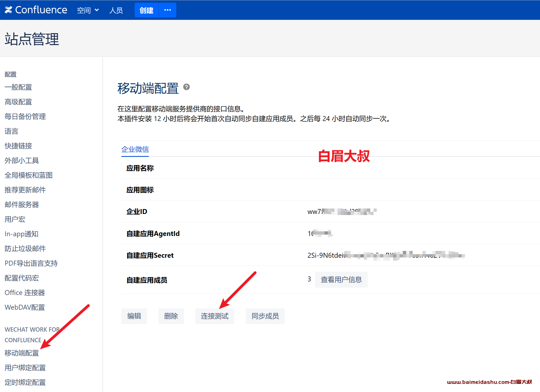This screenshot has height=392, width=540.
Task: Select 移动端配置 in the sidebar
Action: click(22, 353)
